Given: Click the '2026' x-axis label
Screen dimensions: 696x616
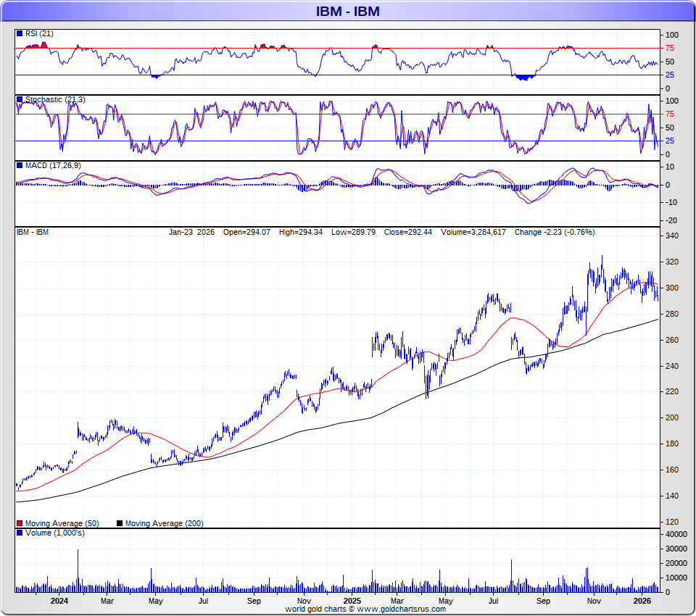Looking at the screenshot, I should pyautogui.click(x=642, y=601).
